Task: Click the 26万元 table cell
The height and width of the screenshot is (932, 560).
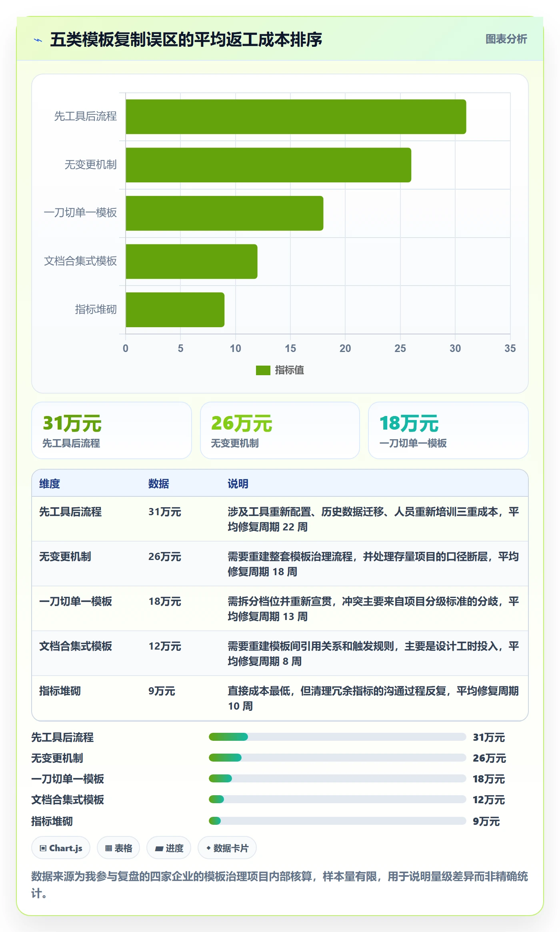Action: (165, 556)
